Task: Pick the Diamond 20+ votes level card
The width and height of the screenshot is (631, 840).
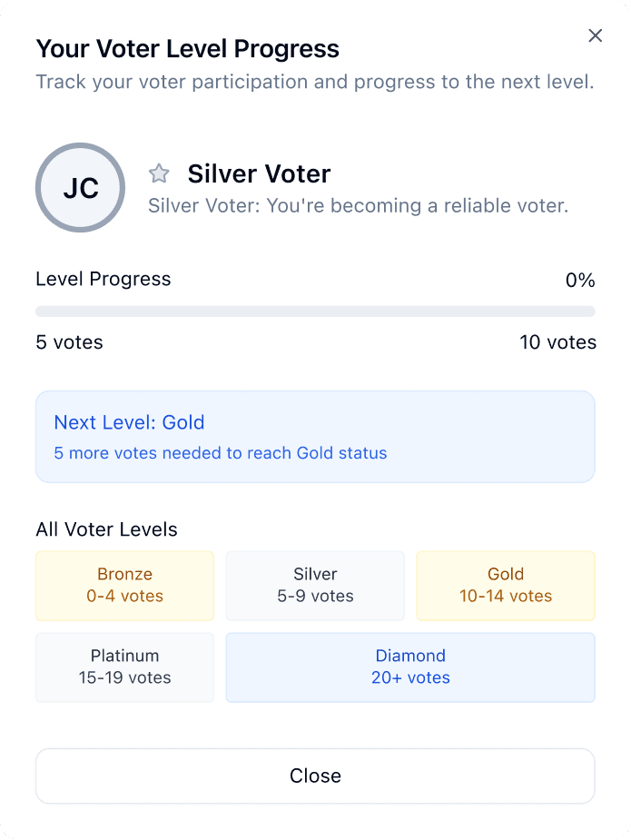Action: (410, 667)
